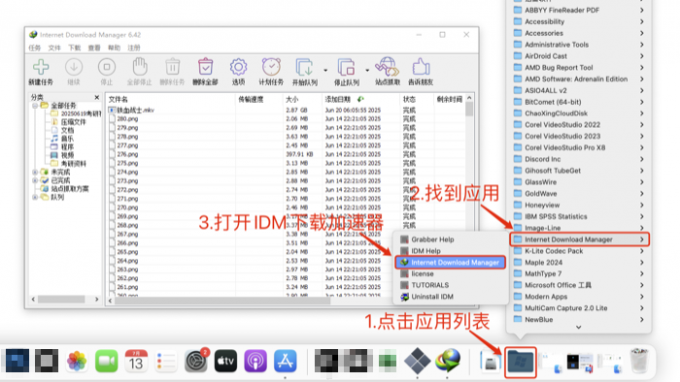Open the 计划任务 (scheduler) clock icon
This screenshot has height=382, width=680.
pyautogui.click(x=271, y=67)
